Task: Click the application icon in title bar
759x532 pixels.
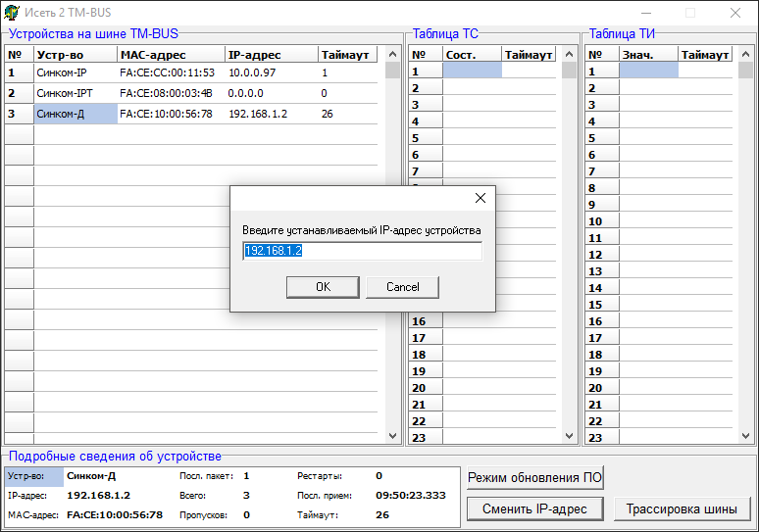Action: pos(12,12)
